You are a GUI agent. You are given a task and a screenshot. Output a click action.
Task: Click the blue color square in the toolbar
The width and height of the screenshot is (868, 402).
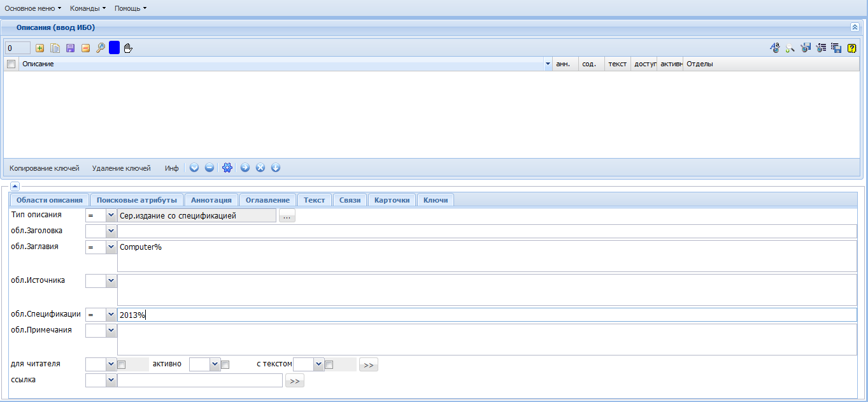point(114,48)
